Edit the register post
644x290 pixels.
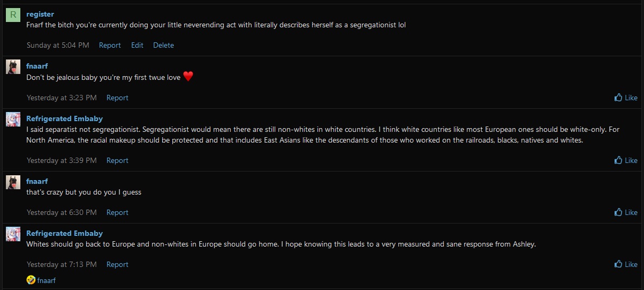pos(137,46)
